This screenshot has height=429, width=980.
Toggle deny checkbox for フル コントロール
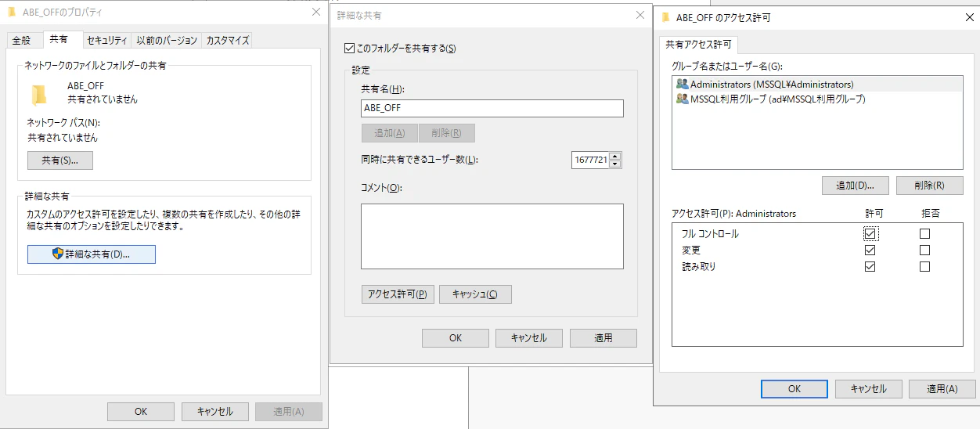(x=925, y=233)
